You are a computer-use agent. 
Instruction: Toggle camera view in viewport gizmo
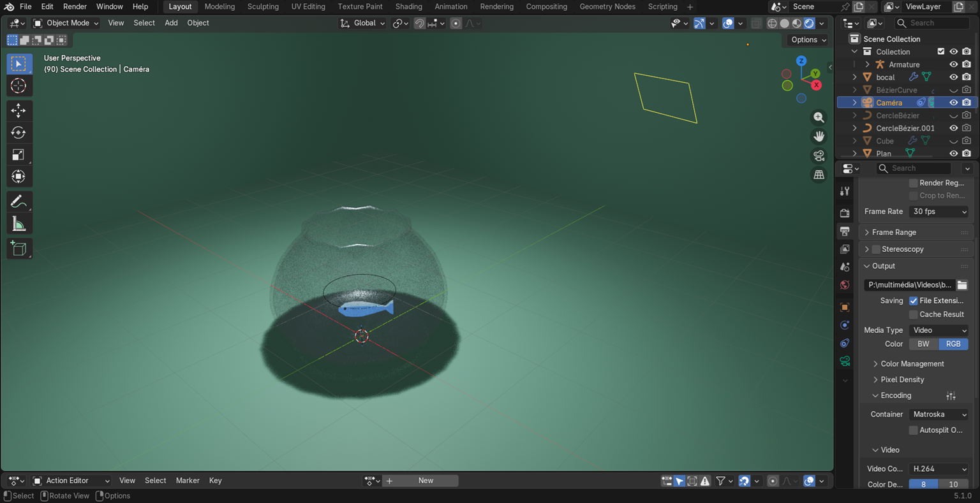(x=819, y=156)
